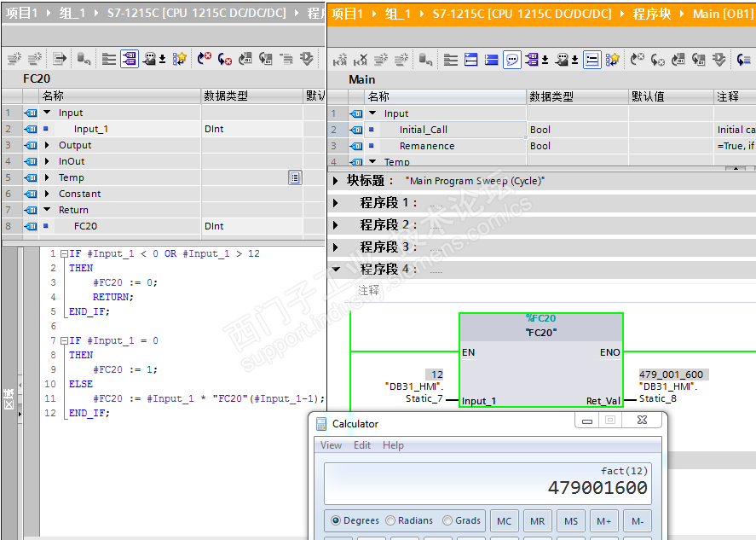Fold IF block at SCL line 7

point(64,340)
